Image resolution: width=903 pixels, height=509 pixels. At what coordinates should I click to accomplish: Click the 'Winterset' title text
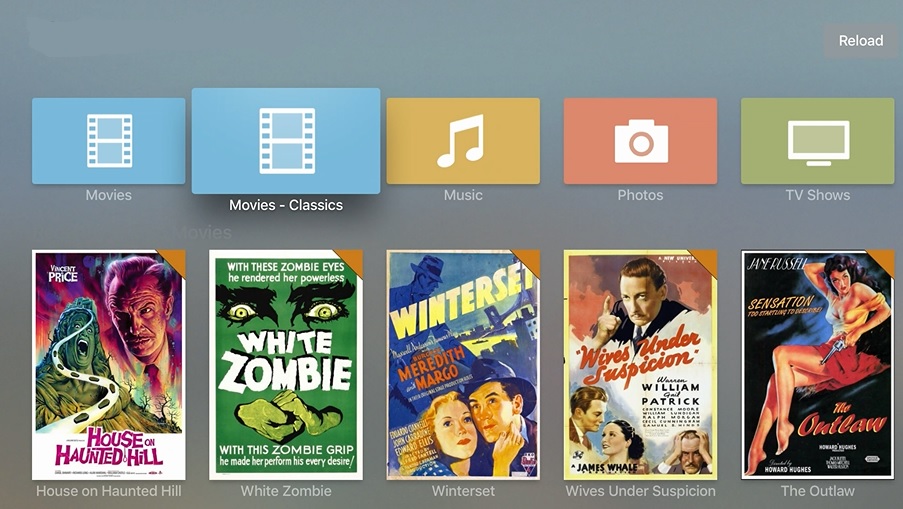(463, 491)
